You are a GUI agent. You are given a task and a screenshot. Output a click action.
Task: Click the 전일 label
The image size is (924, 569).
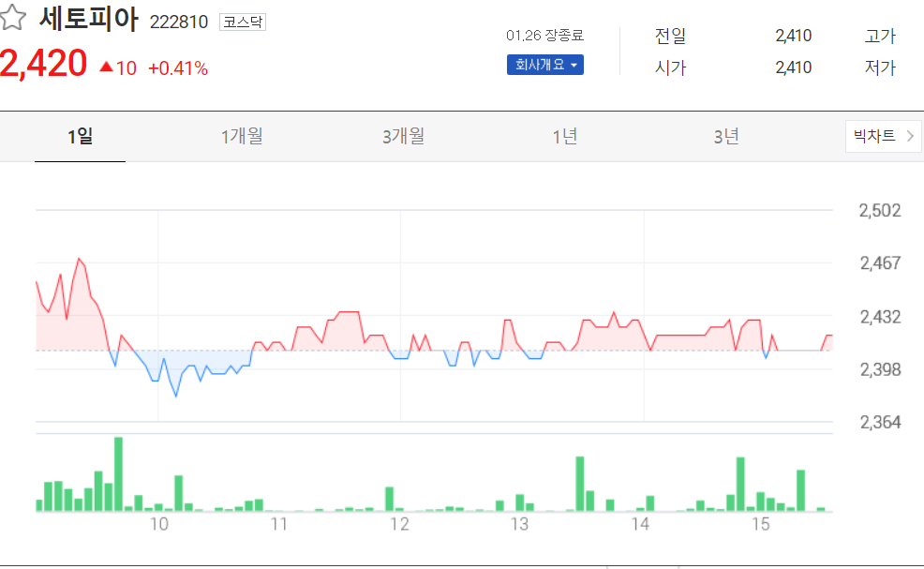pos(671,36)
